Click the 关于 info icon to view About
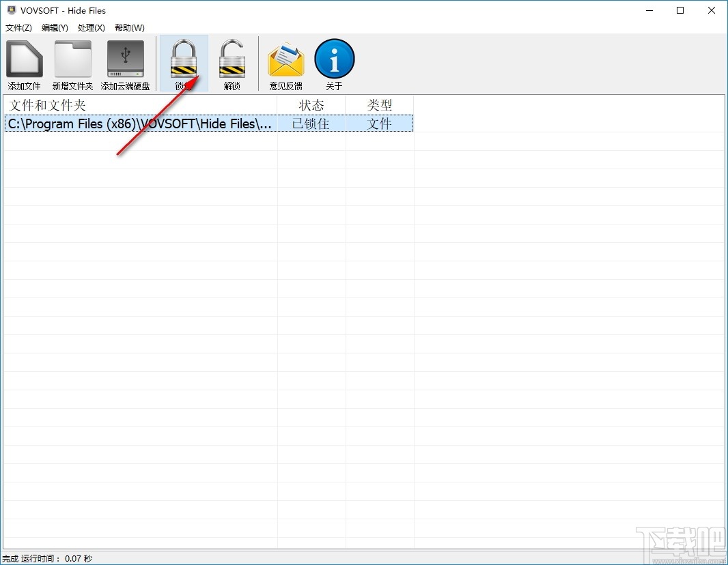The height and width of the screenshot is (565, 728). tap(334, 63)
